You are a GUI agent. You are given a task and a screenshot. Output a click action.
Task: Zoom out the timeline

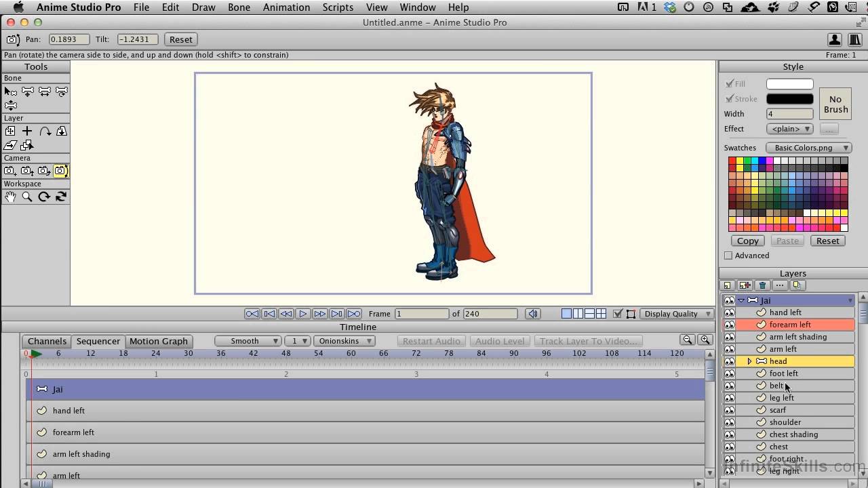click(688, 340)
